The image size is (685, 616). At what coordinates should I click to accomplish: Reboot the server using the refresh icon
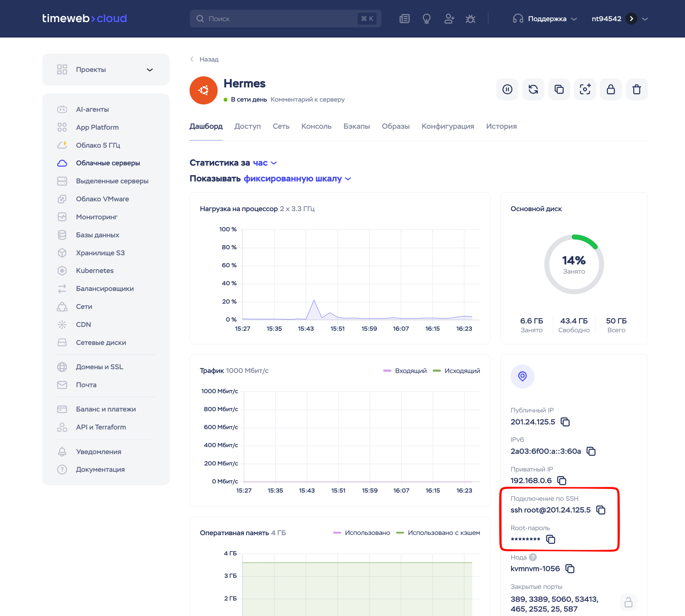533,89
